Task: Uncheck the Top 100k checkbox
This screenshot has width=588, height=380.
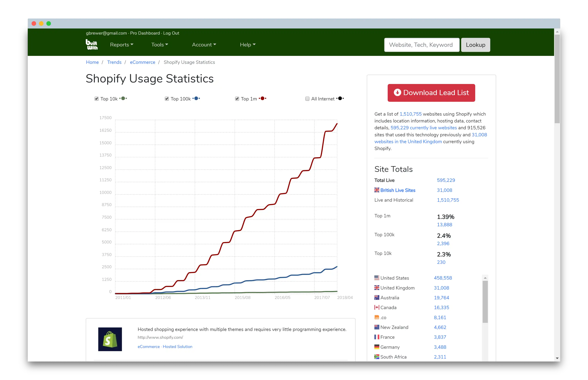Action: tap(167, 99)
